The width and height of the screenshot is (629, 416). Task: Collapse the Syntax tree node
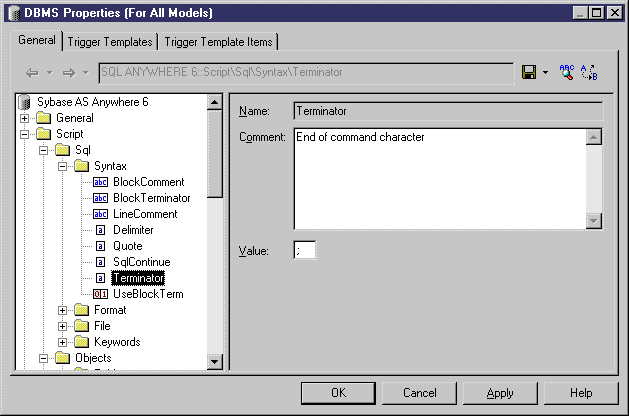(x=62, y=166)
